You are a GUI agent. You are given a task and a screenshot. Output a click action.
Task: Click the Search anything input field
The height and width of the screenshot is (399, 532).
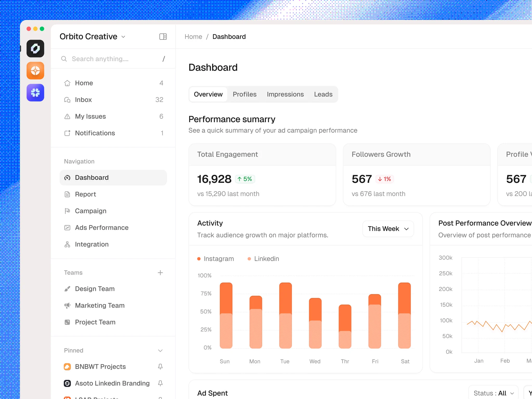pyautogui.click(x=113, y=59)
